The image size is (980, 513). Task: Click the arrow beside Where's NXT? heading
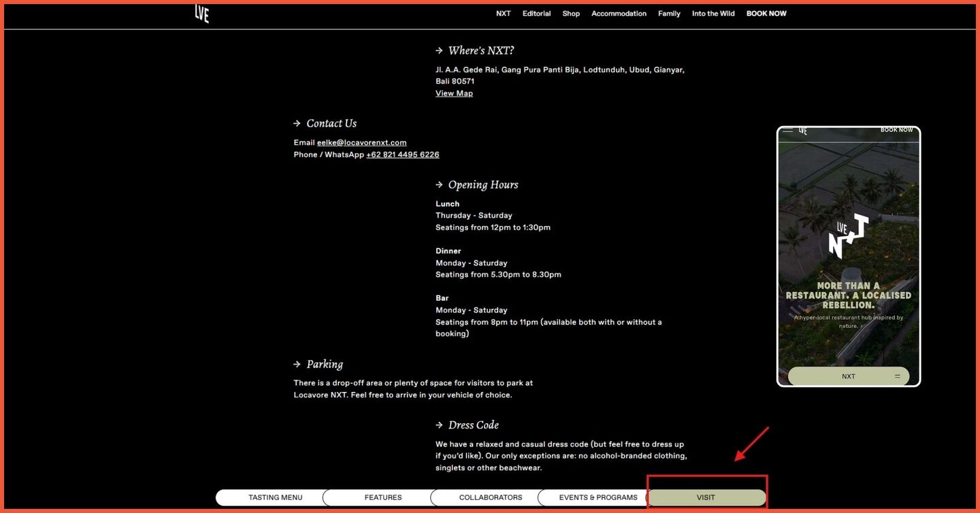click(439, 50)
